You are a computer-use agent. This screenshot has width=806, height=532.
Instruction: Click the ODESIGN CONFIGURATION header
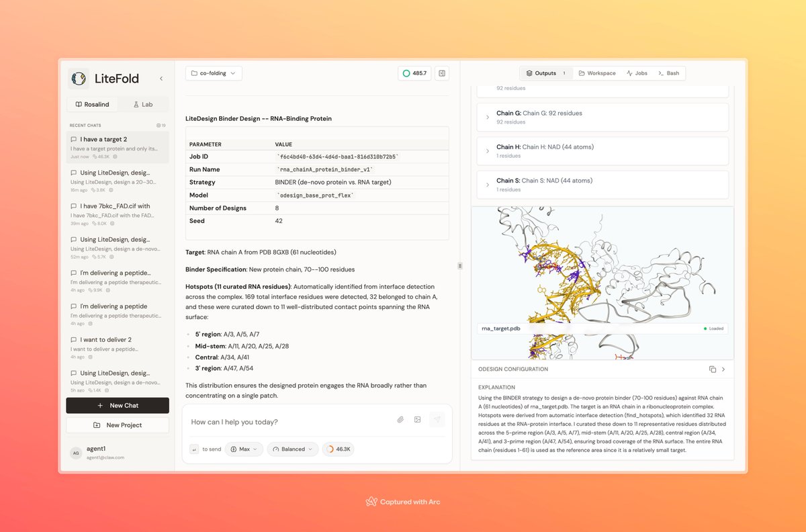pyautogui.click(x=513, y=369)
